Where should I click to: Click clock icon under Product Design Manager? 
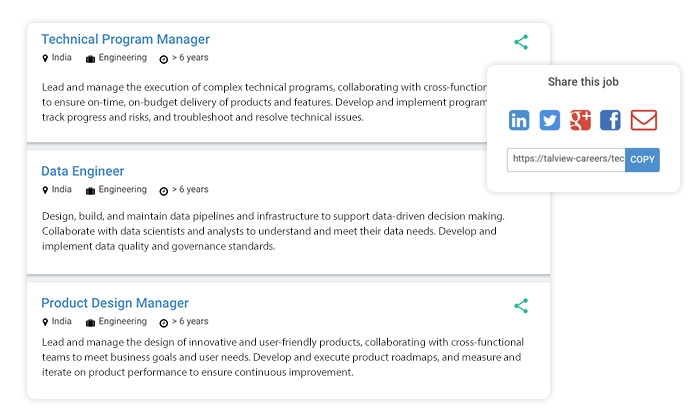[164, 323]
